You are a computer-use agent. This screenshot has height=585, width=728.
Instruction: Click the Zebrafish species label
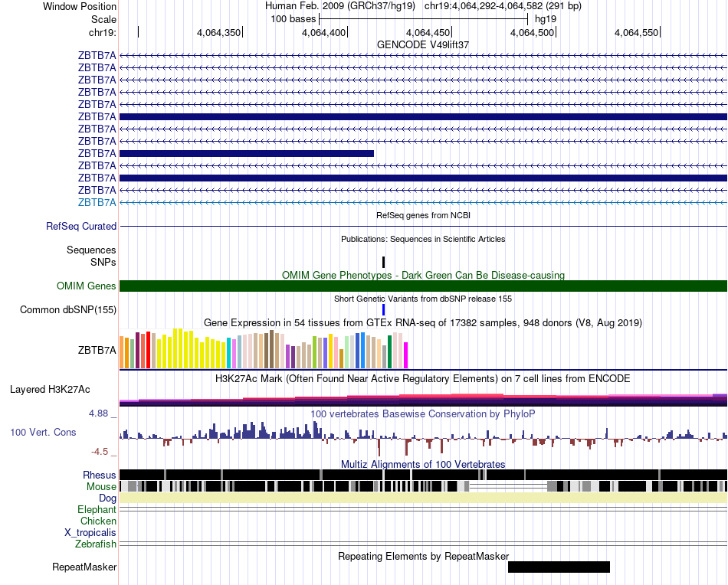click(96, 544)
